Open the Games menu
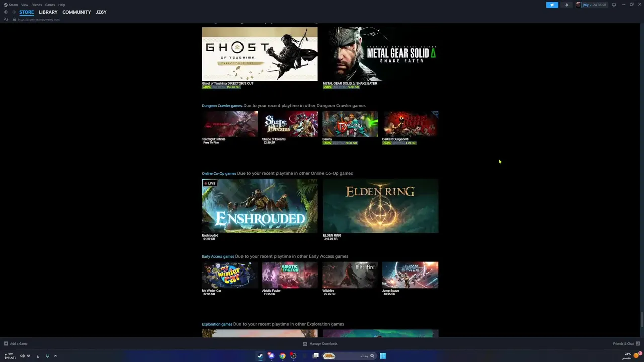644x362 pixels. tap(50, 5)
